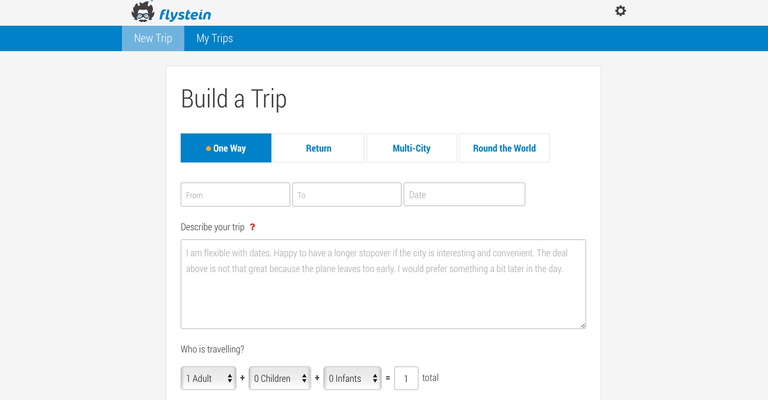Switch to the My Trips tab
This screenshot has width=768, height=400.
[x=215, y=38]
